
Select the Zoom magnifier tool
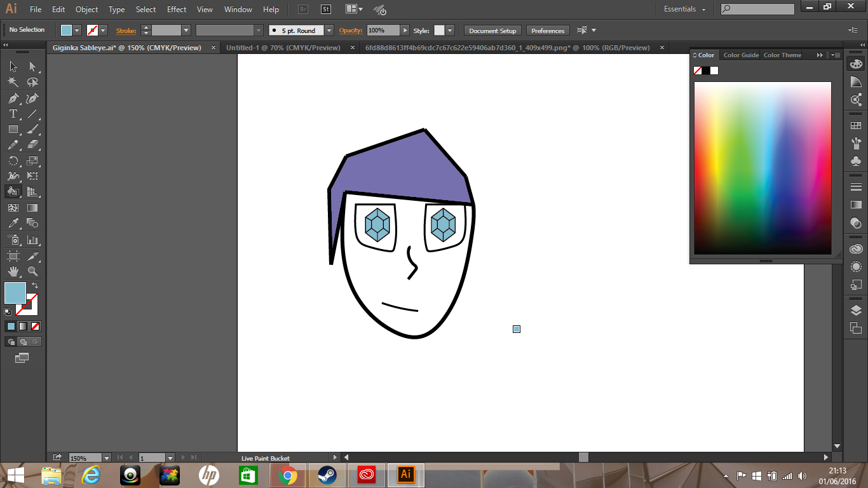[32, 271]
